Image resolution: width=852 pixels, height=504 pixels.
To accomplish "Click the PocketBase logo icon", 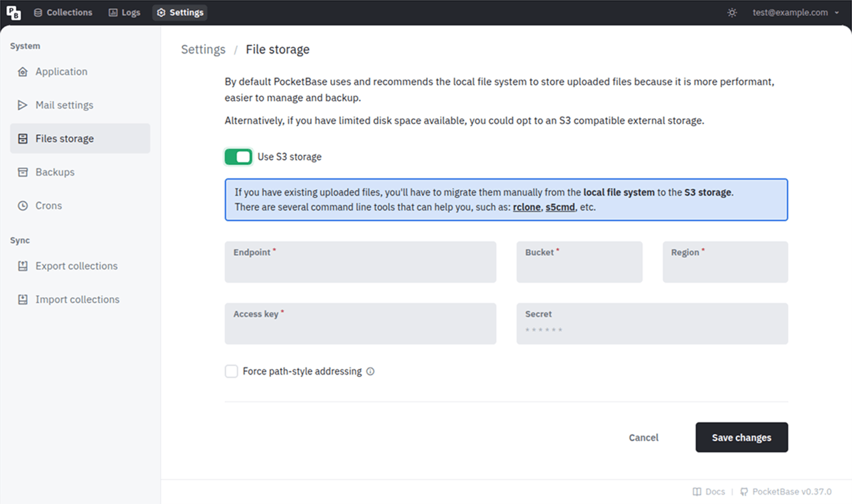I will tap(13, 13).
